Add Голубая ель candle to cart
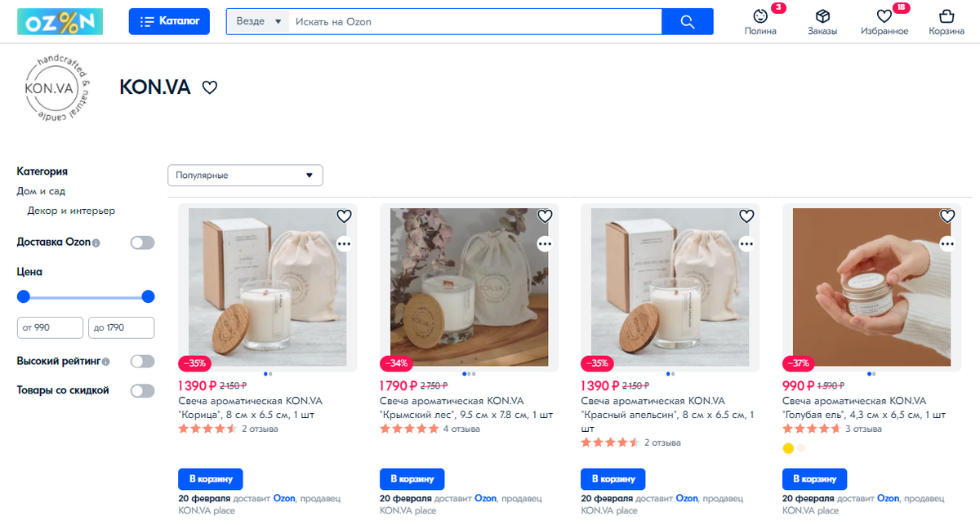The width and height of the screenshot is (980, 525). click(x=815, y=478)
